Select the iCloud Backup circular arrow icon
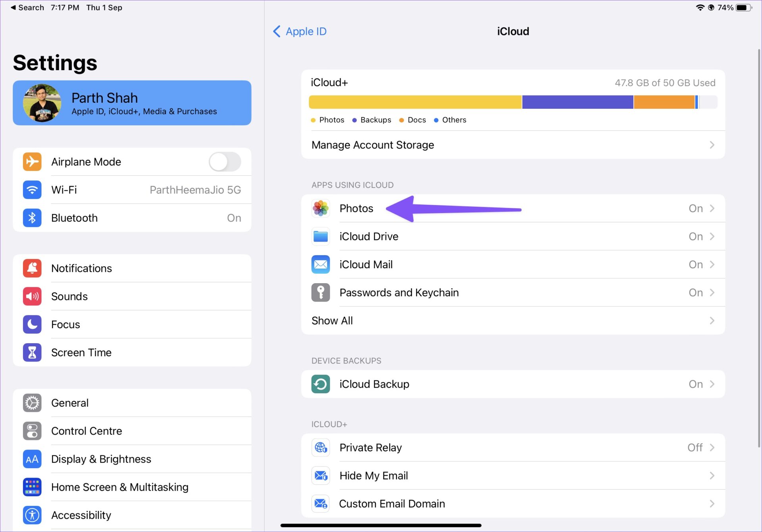The image size is (762, 532). [320, 384]
